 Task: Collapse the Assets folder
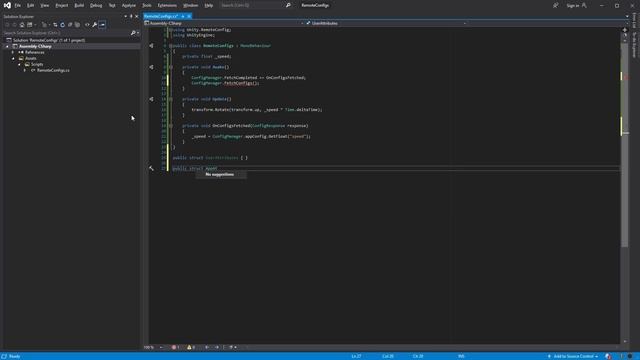pos(13,58)
